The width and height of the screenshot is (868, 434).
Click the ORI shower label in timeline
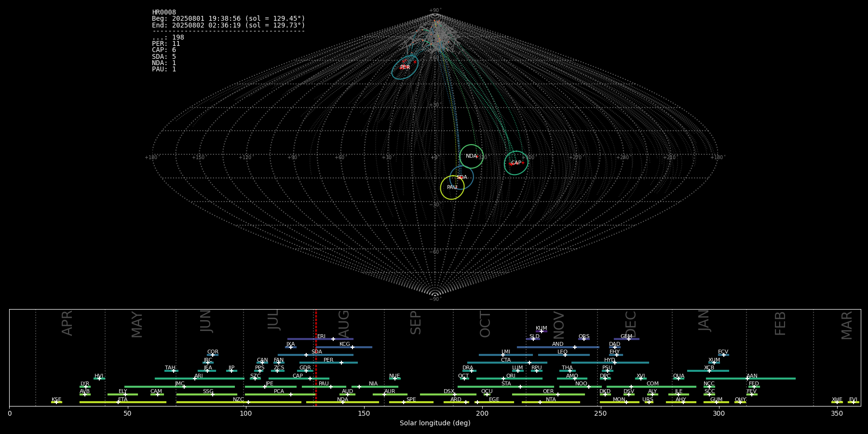pos(511,376)
